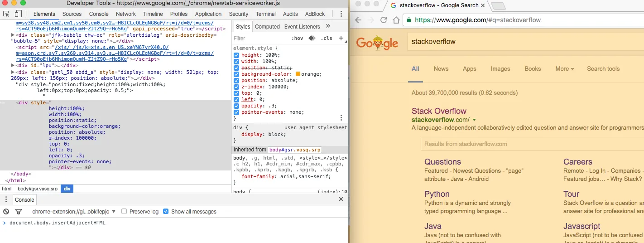
Task: Open the AdBlock DevTools panel
Action: (315, 14)
